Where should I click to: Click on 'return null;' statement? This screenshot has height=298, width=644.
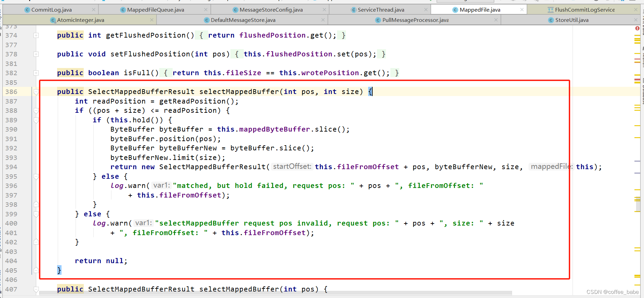[x=101, y=261]
